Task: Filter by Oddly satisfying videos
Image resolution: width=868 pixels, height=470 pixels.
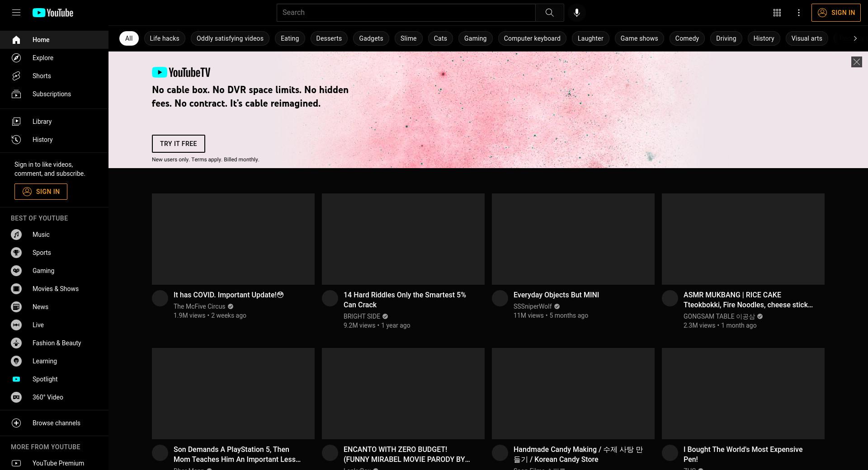Action: [x=230, y=38]
